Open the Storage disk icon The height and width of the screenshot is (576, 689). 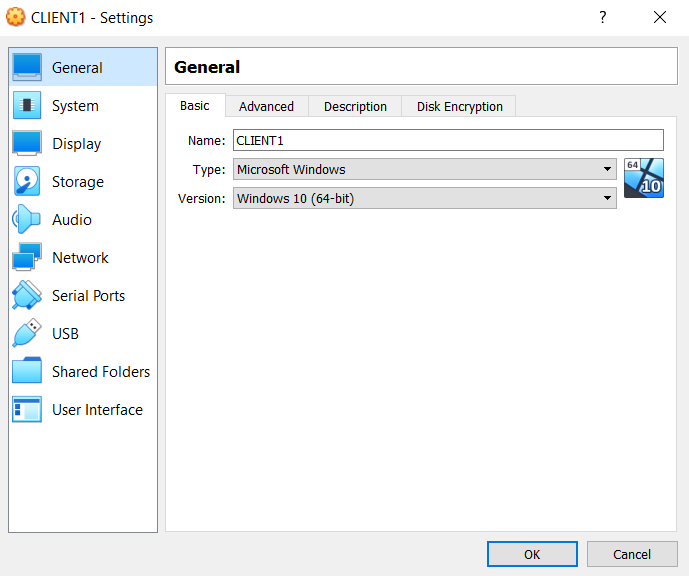point(27,181)
